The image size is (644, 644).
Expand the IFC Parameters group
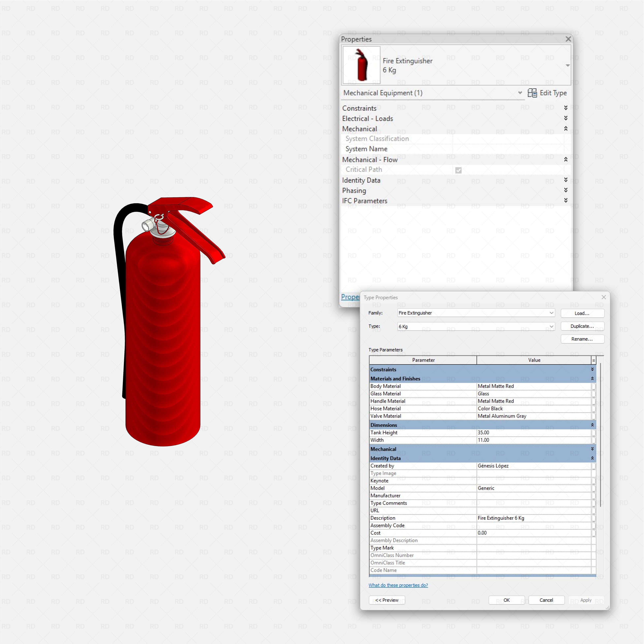click(x=566, y=200)
